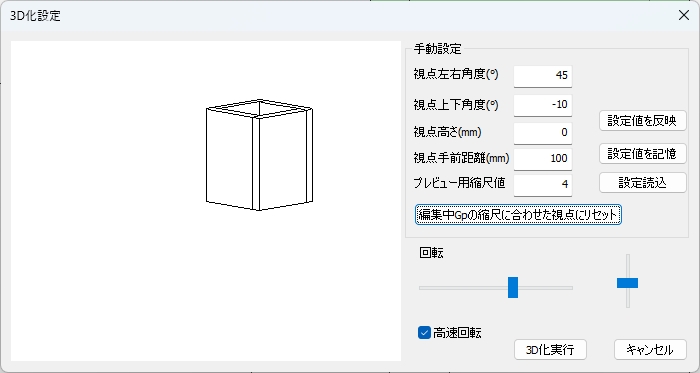The image size is (700, 373).
Task: Click the 視点手前距離(mm) field
Action: coord(542,159)
